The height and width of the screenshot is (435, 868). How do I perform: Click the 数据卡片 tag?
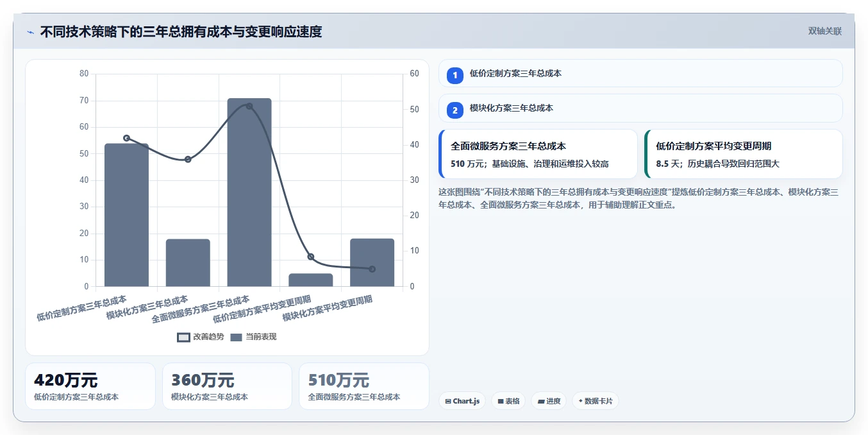pos(596,401)
